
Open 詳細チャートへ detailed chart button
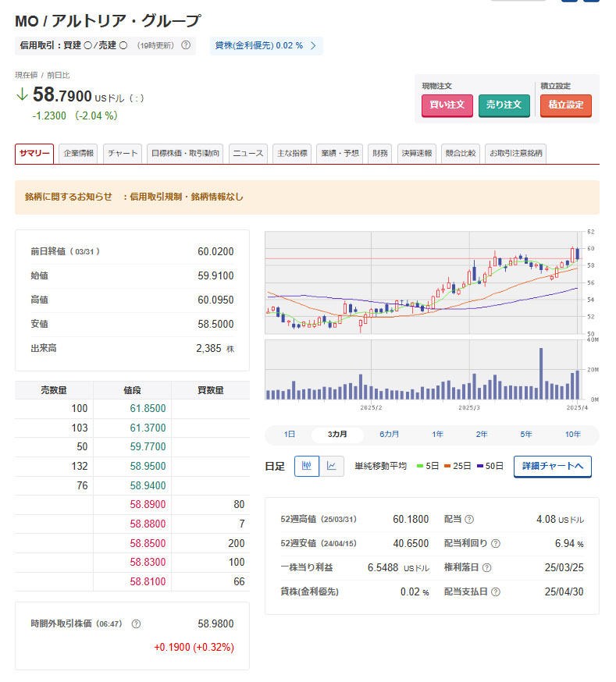(x=552, y=467)
